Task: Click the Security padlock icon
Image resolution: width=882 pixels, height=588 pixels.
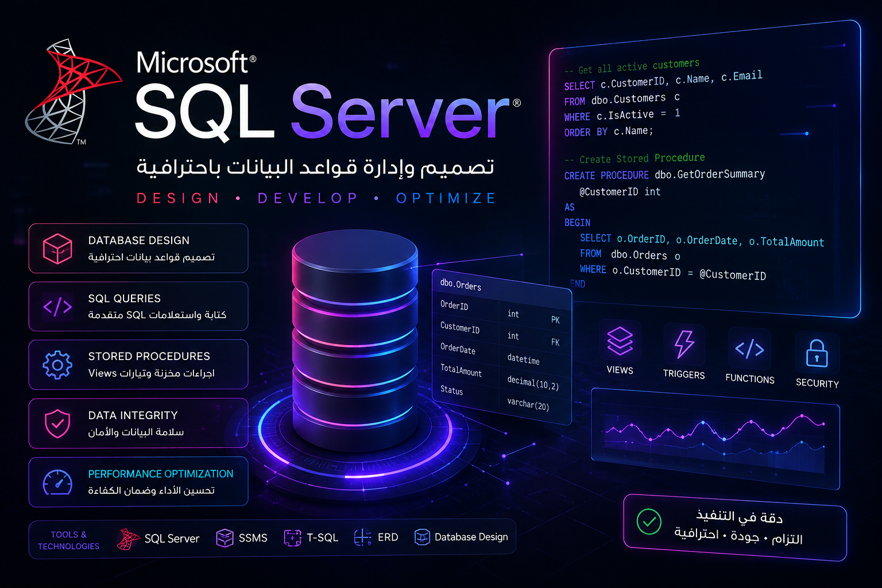Action: [817, 353]
